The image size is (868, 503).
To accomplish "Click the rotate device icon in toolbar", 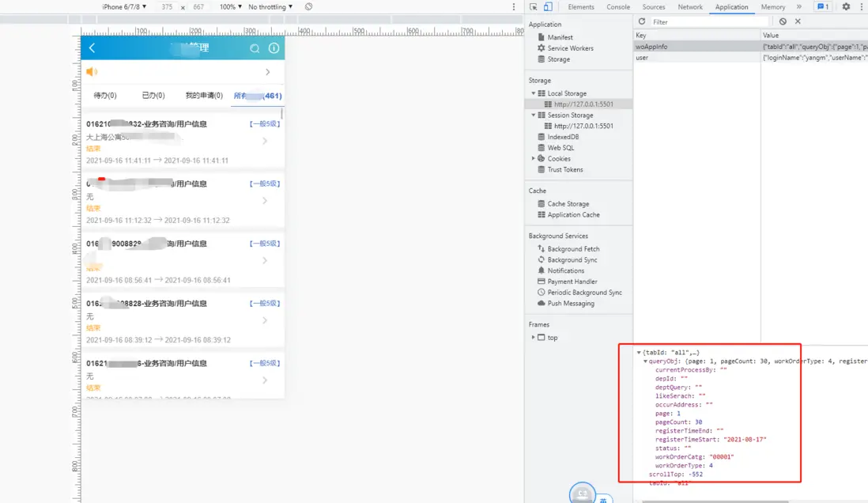I will (308, 6).
